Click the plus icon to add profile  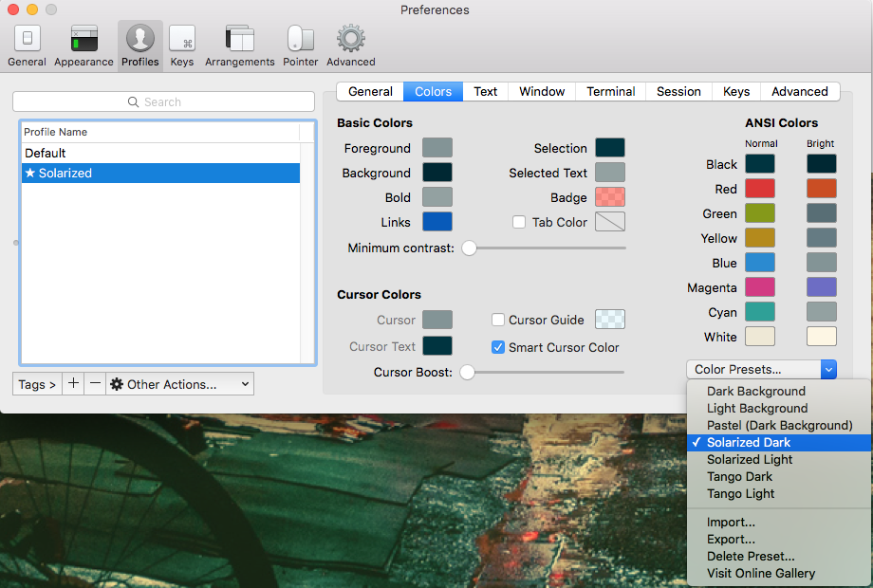point(73,384)
